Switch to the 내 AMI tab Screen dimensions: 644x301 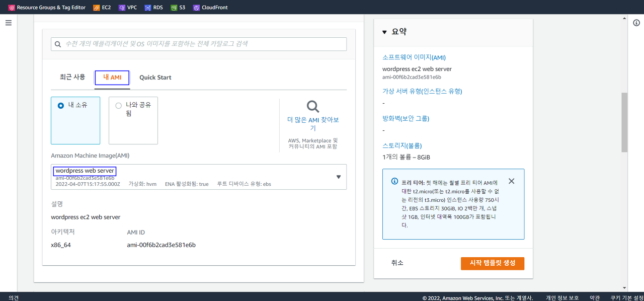point(112,78)
